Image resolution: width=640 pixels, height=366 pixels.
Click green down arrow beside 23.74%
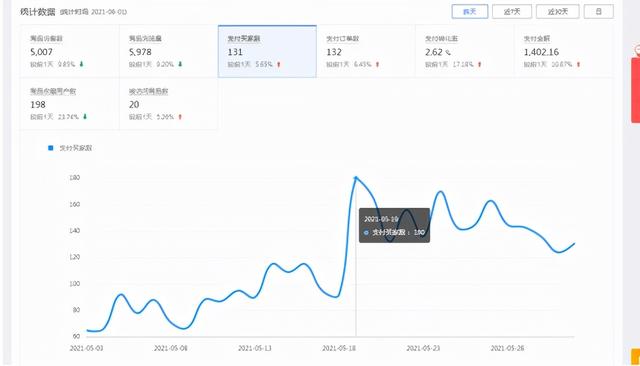[x=85, y=117]
